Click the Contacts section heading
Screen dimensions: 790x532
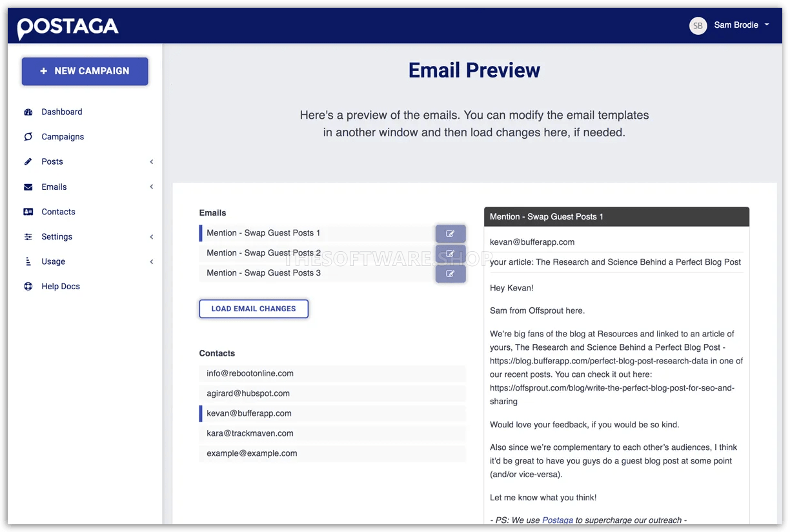[x=217, y=353]
